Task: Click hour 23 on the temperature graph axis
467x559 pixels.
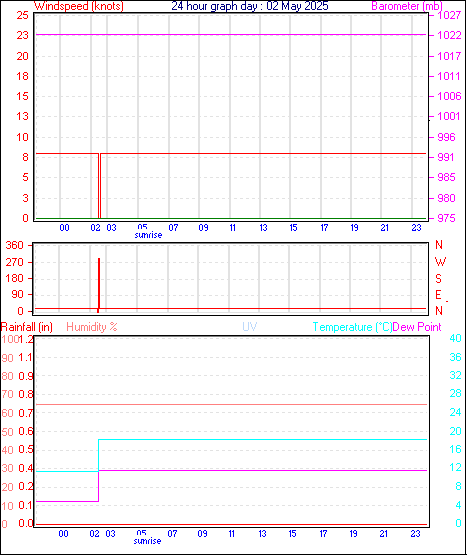Action: pos(415,534)
